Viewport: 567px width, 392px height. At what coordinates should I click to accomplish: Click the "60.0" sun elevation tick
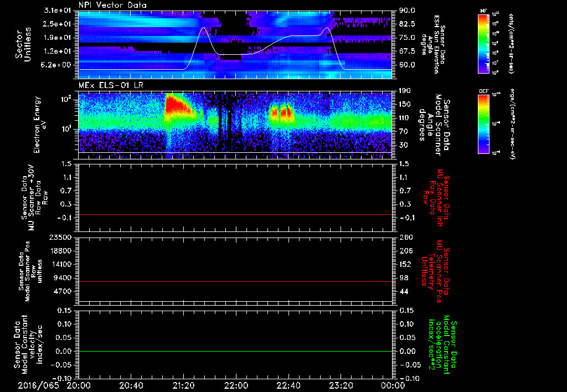pos(407,65)
